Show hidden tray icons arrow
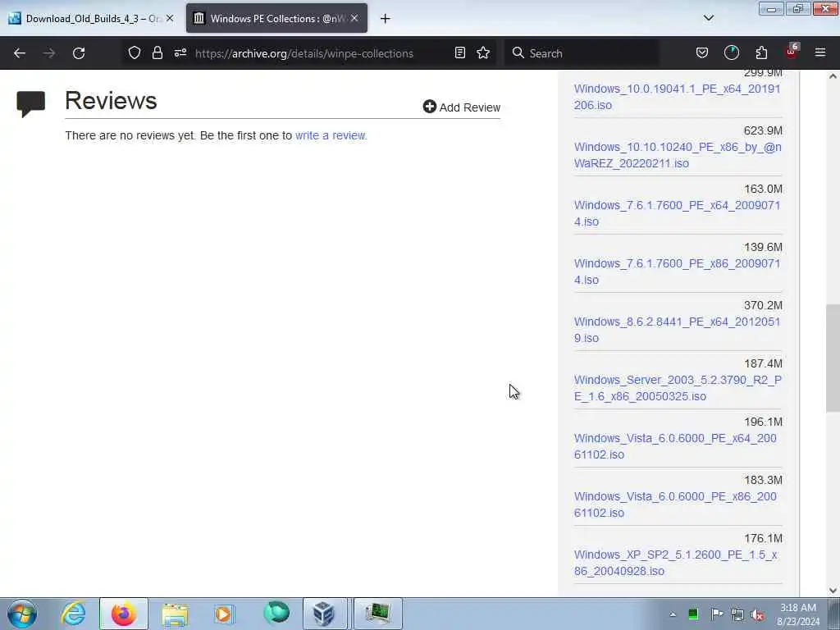Viewport: 840px width, 630px height. tap(673, 614)
